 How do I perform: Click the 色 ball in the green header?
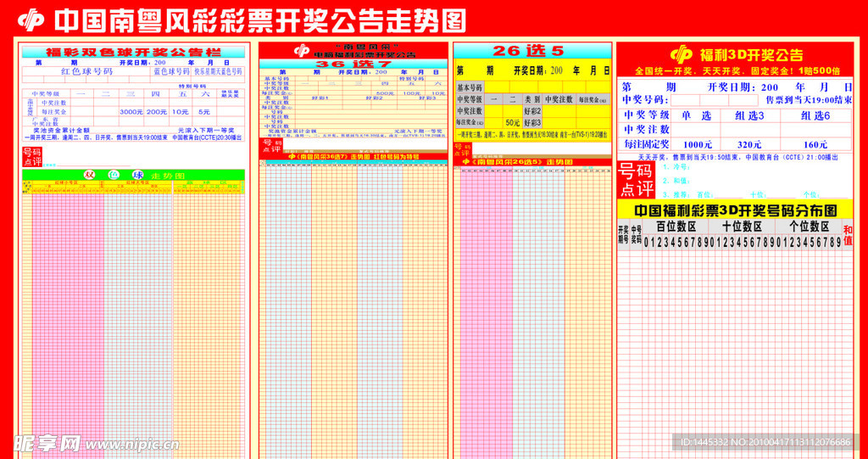tap(113, 175)
